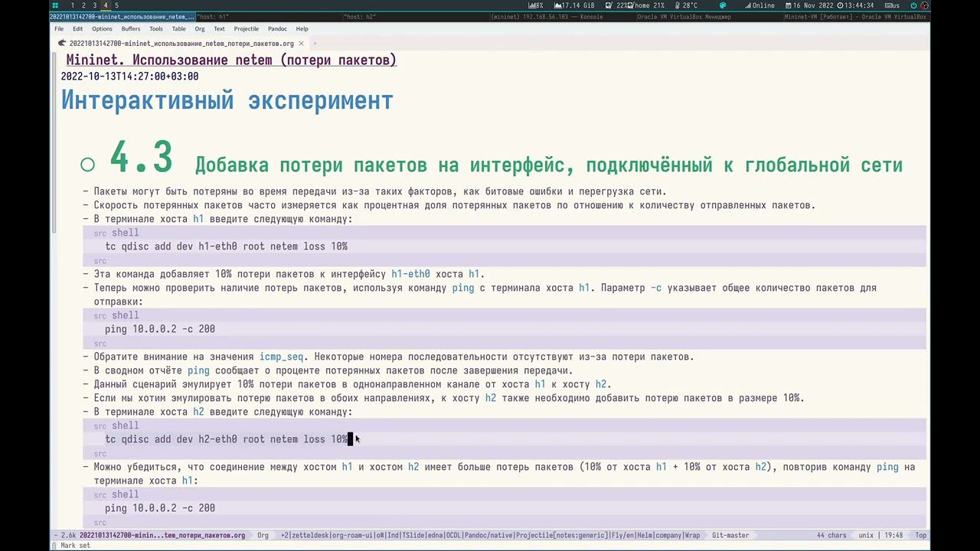Viewport: 980px width, 551px height.
Task: Click the inline code 'icmp_seq'
Action: pos(282,357)
